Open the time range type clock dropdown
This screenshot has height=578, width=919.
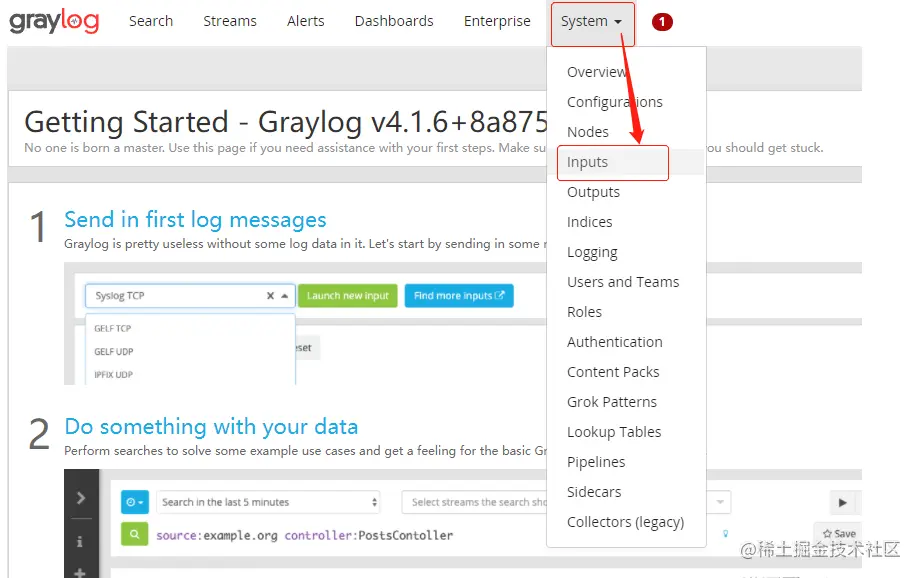135,502
